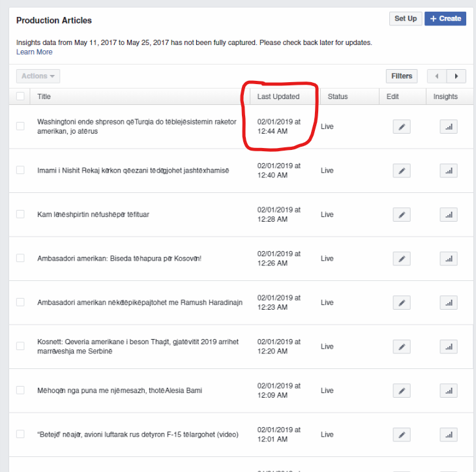Open insights for Imami i Nishit Rekaj article
Viewport: 476px width, 472px height.
(x=449, y=171)
